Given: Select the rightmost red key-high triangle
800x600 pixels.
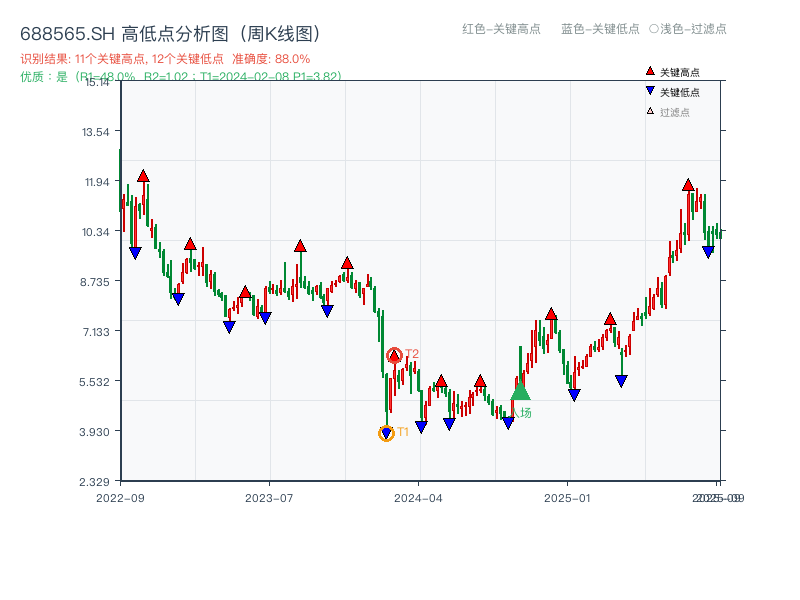Looking at the screenshot, I should coord(688,185).
